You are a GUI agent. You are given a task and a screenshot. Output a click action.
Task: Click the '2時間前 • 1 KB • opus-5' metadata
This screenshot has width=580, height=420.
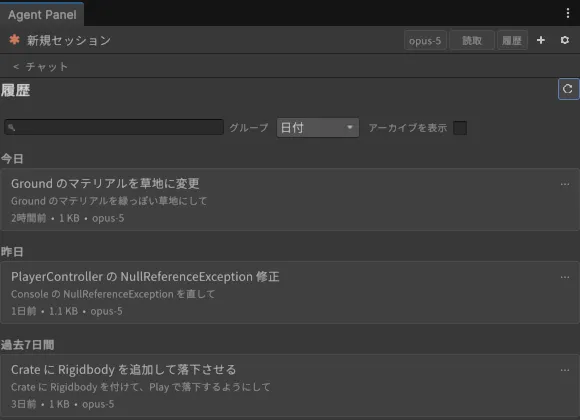pos(67,218)
